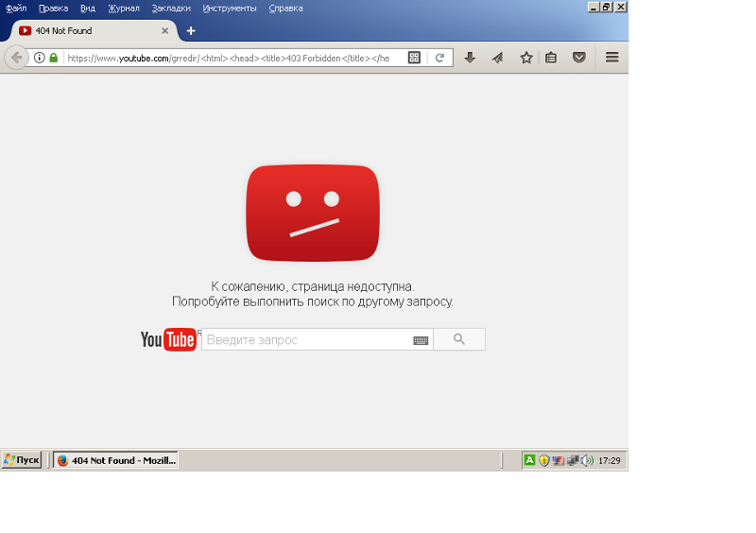Select the 404 Not Found tab
This screenshot has height=533, width=756.
tap(94, 31)
